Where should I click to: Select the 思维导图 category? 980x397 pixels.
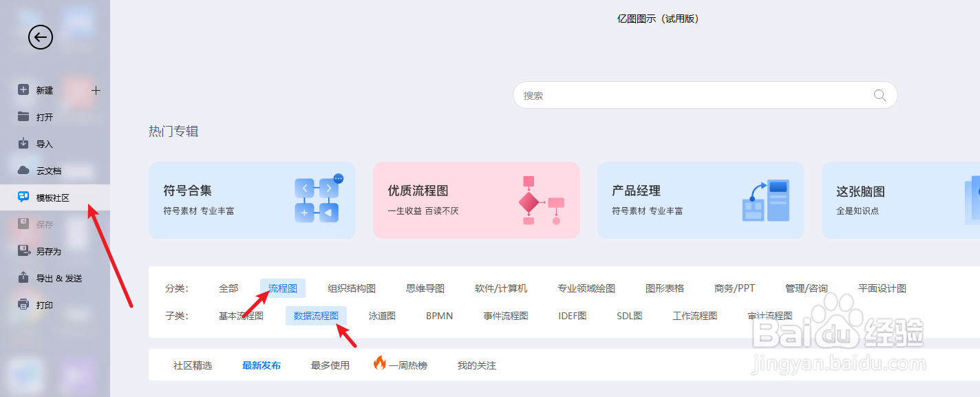click(425, 288)
